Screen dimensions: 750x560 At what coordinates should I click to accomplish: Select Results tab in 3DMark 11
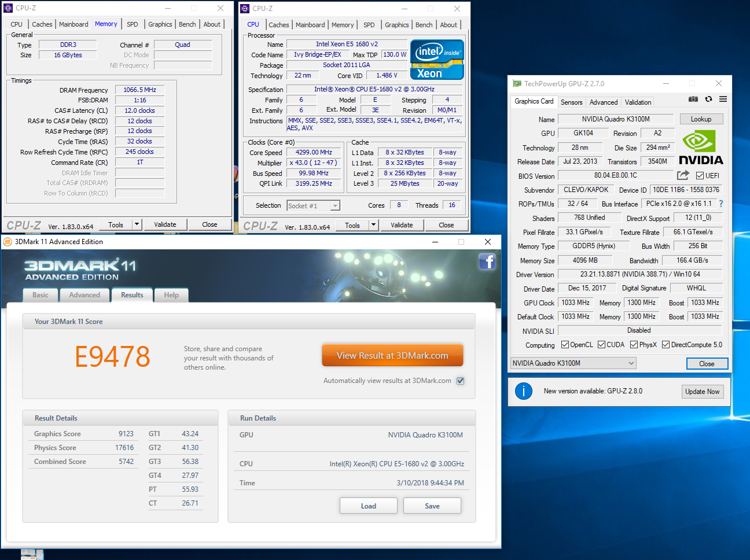pyautogui.click(x=132, y=295)
